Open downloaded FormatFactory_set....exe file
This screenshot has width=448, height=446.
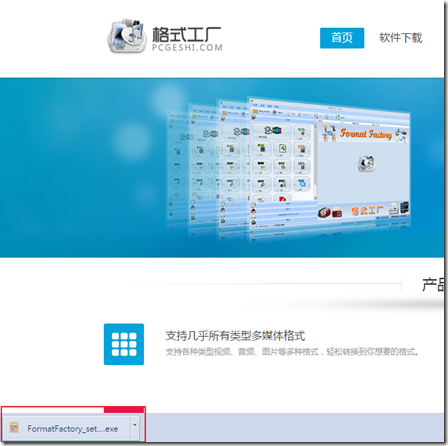coord(66,428)
